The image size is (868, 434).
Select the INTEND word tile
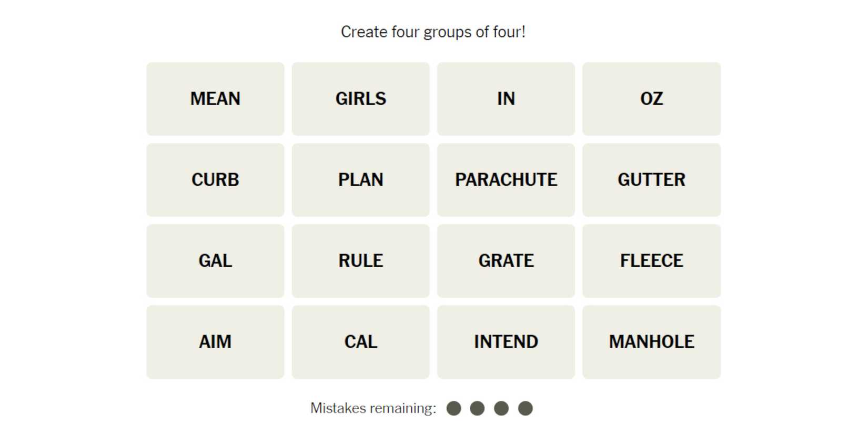click(506, 342)
